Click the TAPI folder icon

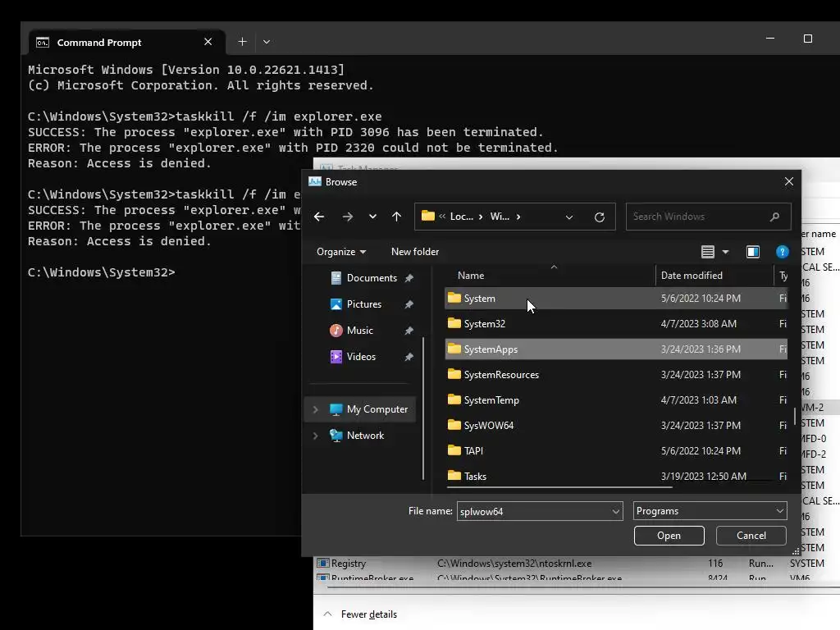454,450
